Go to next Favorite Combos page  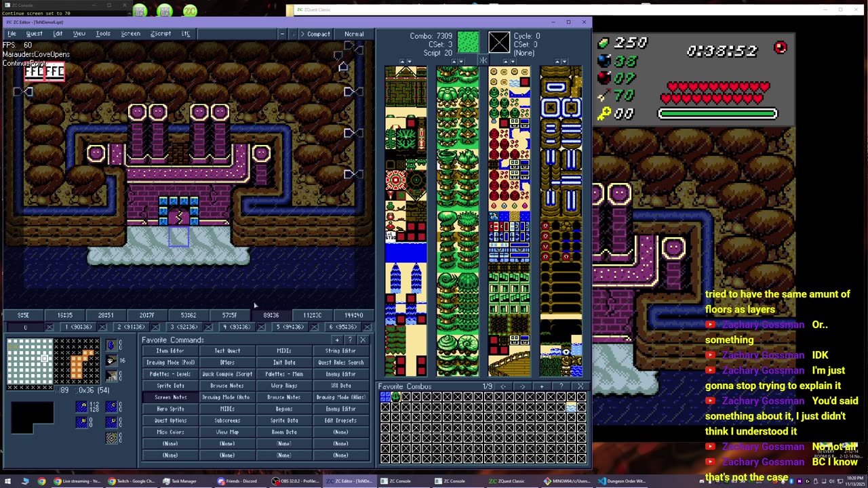pos(522,386)
